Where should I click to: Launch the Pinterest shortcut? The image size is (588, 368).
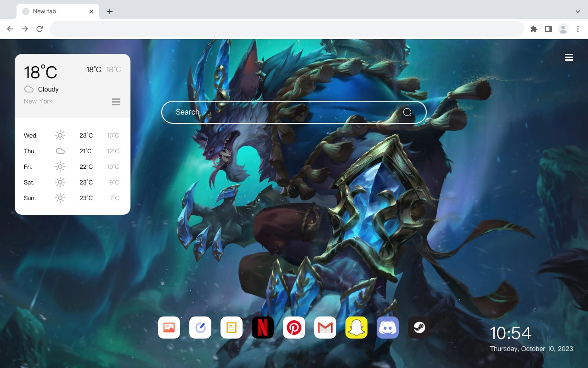[294, 328]
